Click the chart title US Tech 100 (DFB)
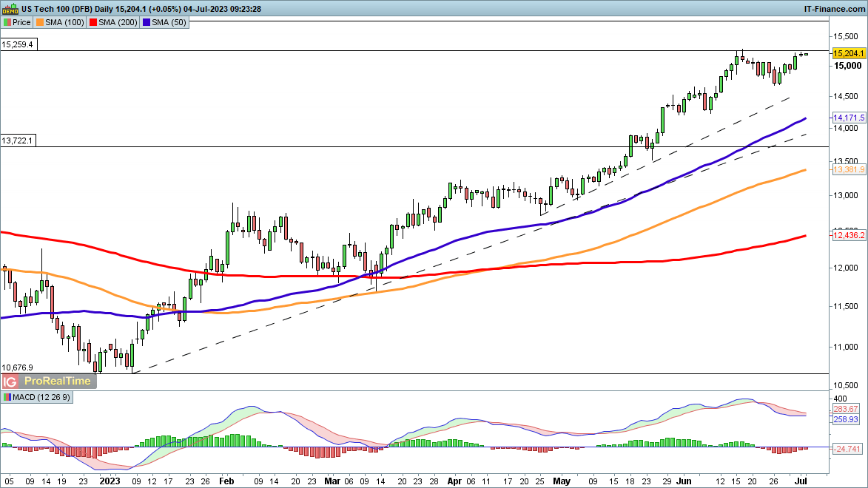 pos(57,9)
